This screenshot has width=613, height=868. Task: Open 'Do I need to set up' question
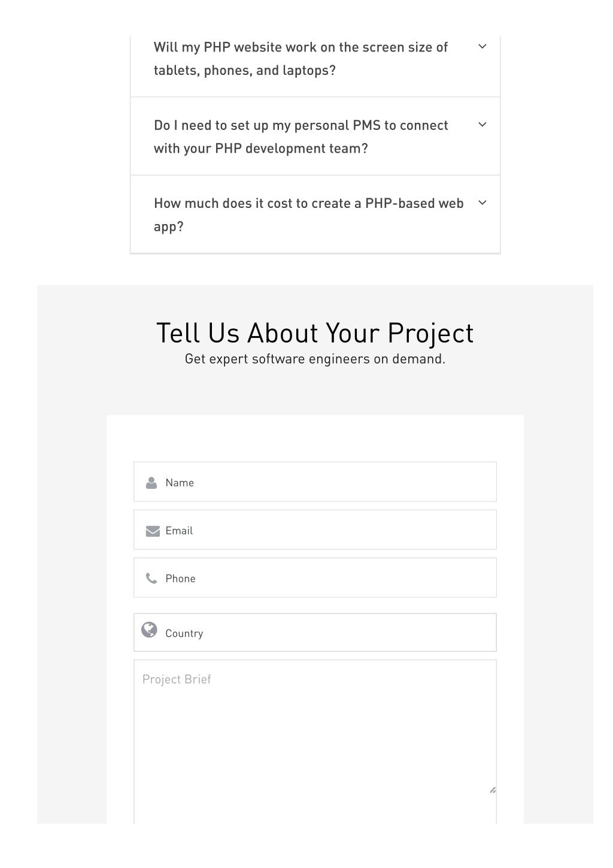click(x=301, y=137)
